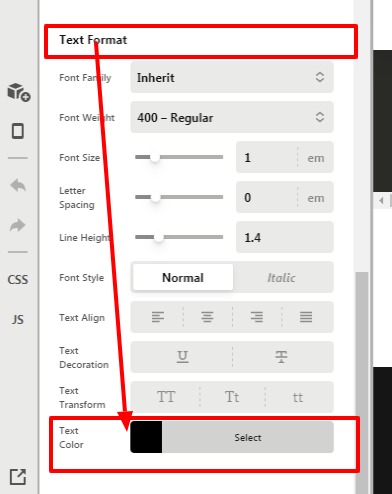Click the Line Height slider handle
Image resolution: width=392 pixels, height=494 pixels.
point(159,237)
